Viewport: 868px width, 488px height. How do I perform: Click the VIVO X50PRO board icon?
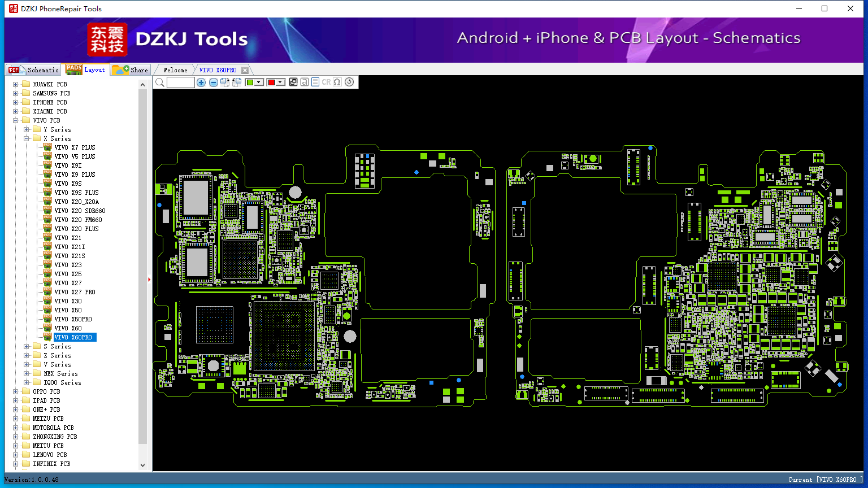47,319
